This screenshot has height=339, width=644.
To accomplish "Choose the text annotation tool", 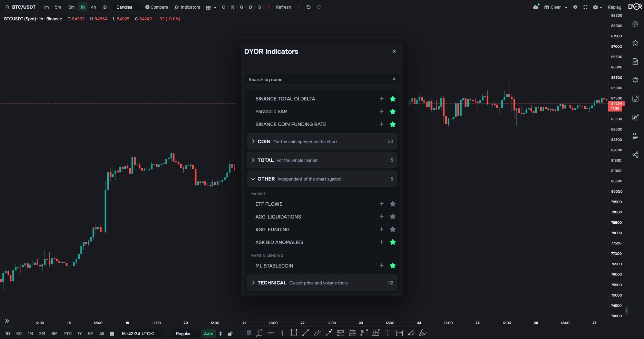I will tap(388, 333).
